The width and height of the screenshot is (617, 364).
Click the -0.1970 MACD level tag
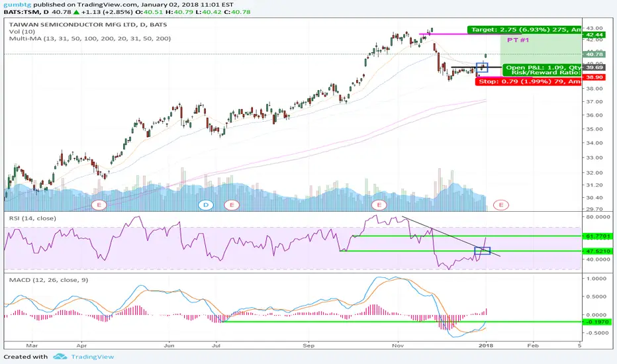click(x=597, y=322)
